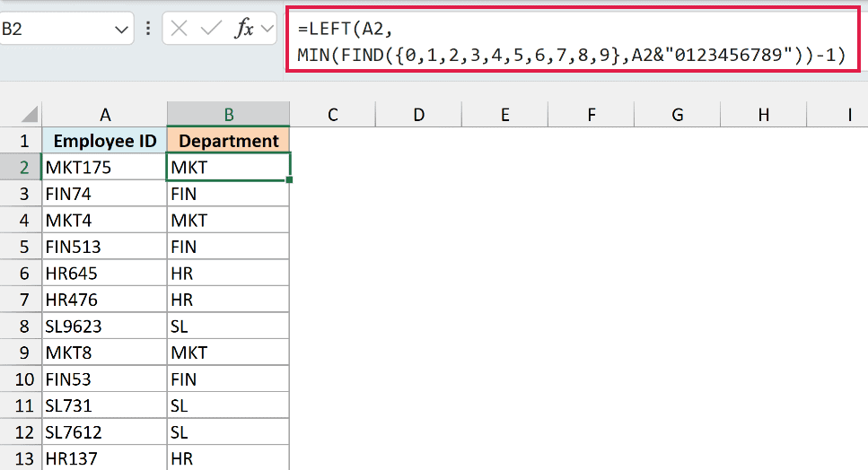Click the fill handle on cell B2
This screenshot has width=868, height=470.
(x=290, y=179)
